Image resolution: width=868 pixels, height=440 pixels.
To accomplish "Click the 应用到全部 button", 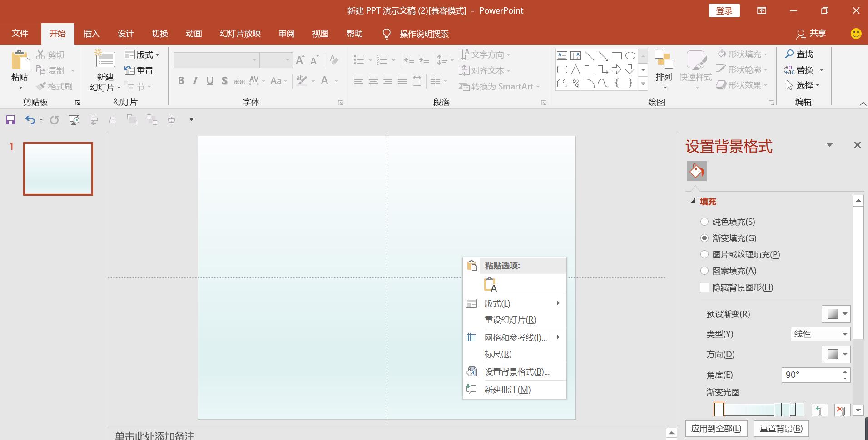I will click(x=716, y=428).
